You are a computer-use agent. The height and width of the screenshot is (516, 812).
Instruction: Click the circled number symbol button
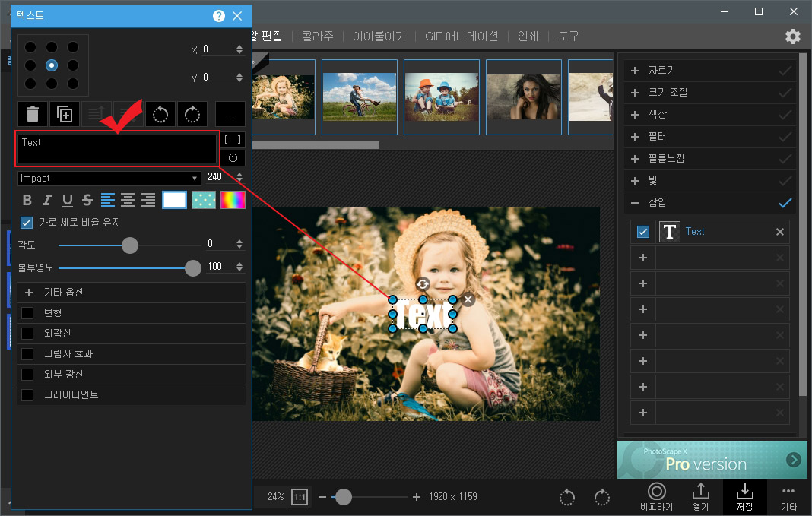click(x=233, y=158)
